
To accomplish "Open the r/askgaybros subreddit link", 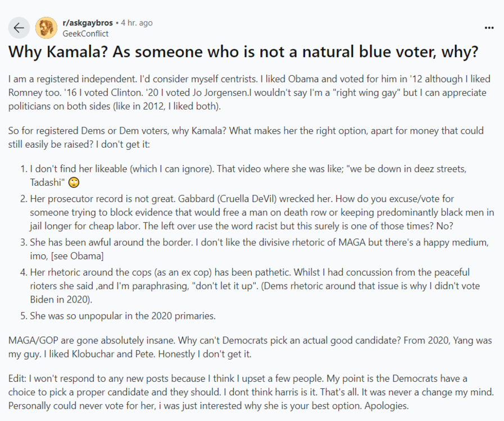I will click(x=88, y=23).
